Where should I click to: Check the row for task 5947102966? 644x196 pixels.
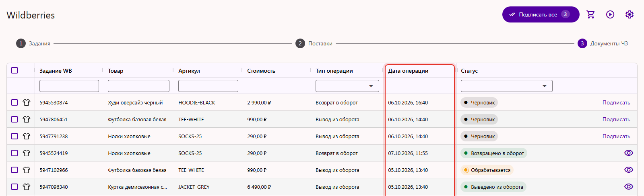pyautogui.click(x=14, y=170)
